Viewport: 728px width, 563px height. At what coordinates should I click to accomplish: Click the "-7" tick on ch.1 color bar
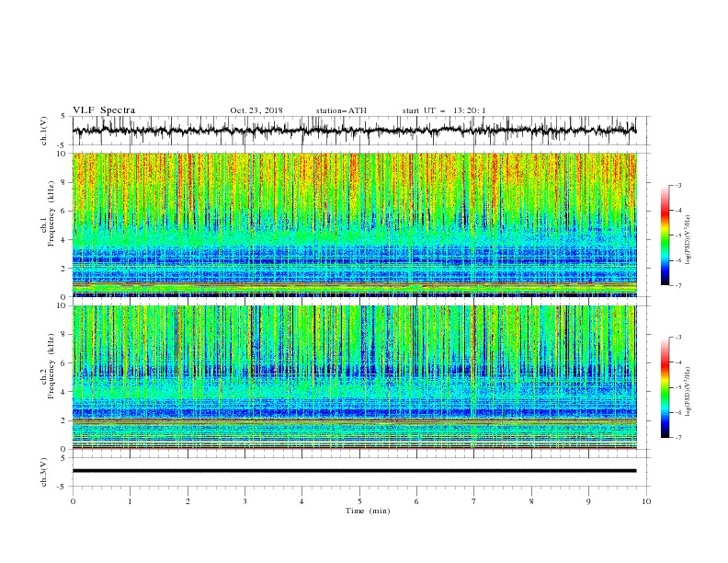(x=677, y=286)
